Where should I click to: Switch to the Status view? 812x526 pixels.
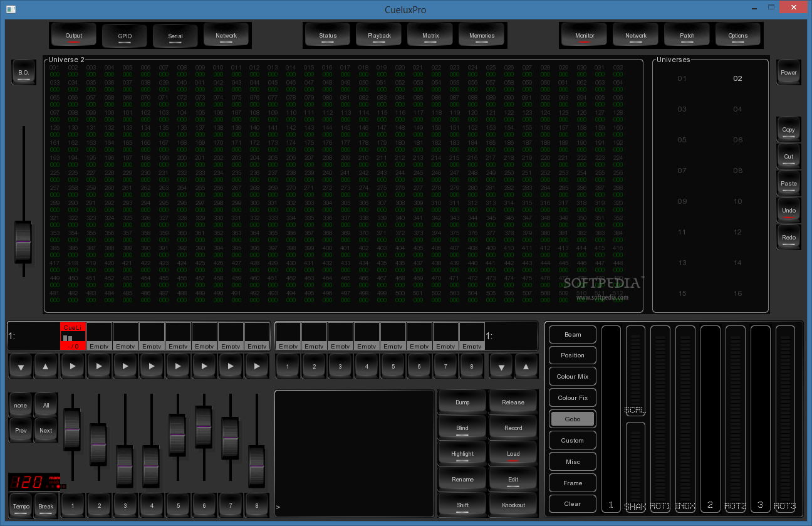tap(328, 36)
